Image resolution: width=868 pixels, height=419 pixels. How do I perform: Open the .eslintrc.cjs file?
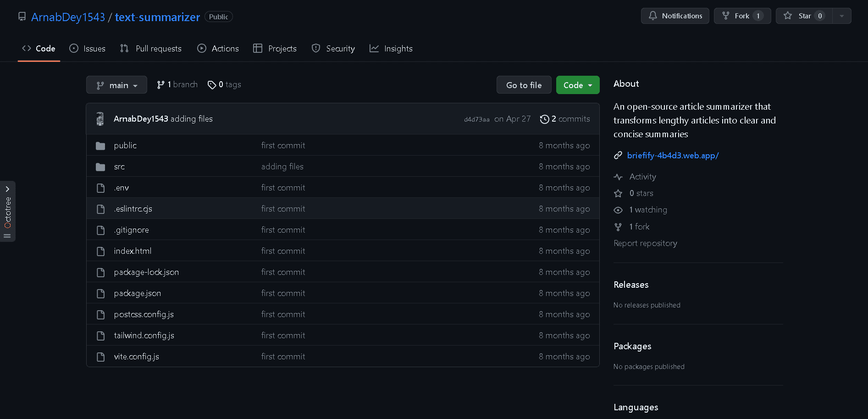[x=133, y=209]
